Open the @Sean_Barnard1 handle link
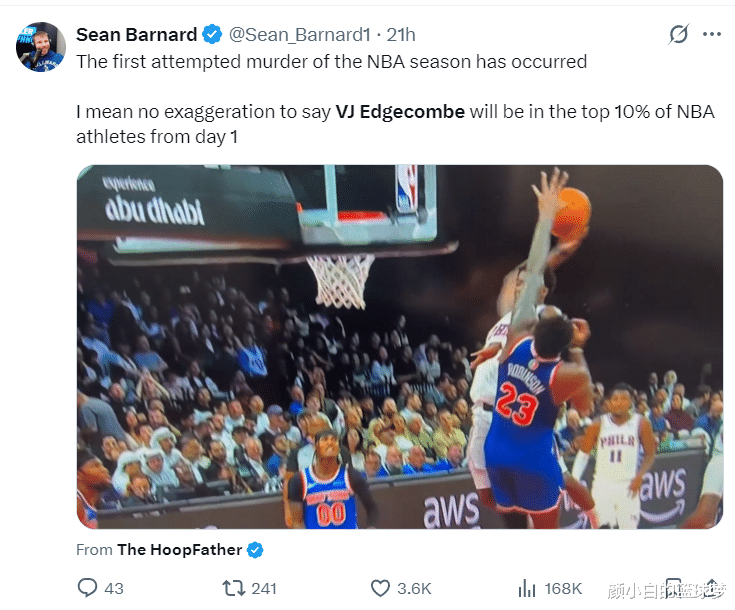735x610 pixels. [300, 34]
